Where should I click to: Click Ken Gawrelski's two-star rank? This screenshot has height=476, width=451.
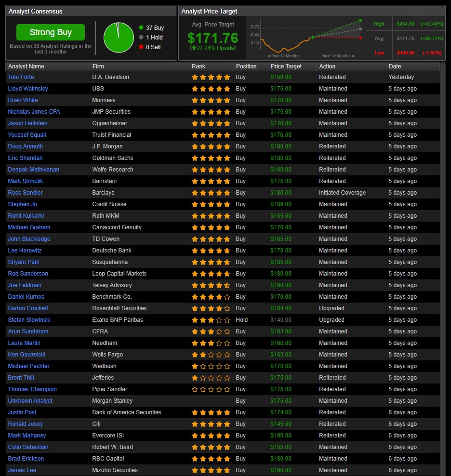point(211,355)
